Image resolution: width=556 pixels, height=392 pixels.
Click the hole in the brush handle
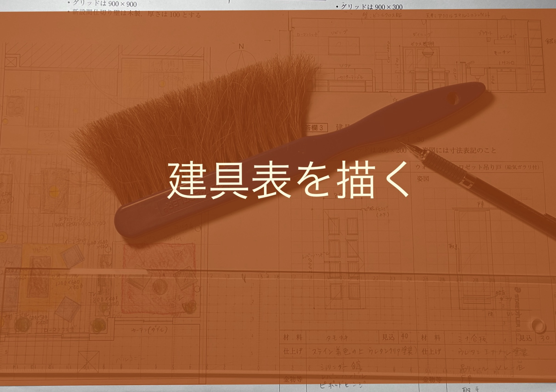pyautogui.click(x=453, y=98)
